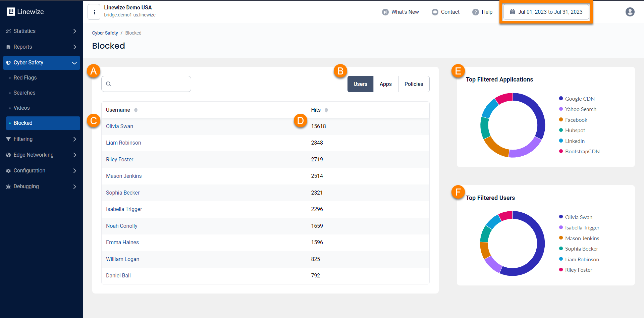Switch to the Apps view
The image size is (644, 318).
[x=385, y=84]
